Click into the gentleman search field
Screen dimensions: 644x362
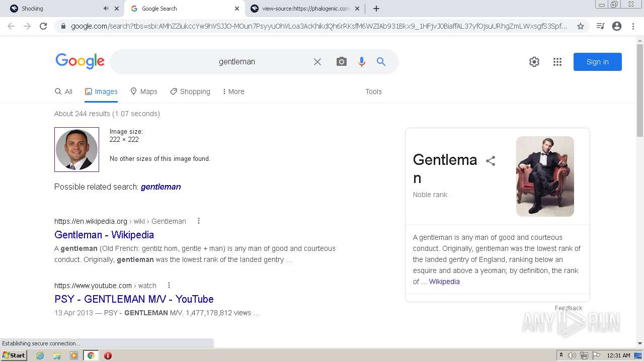coord(237,62)
